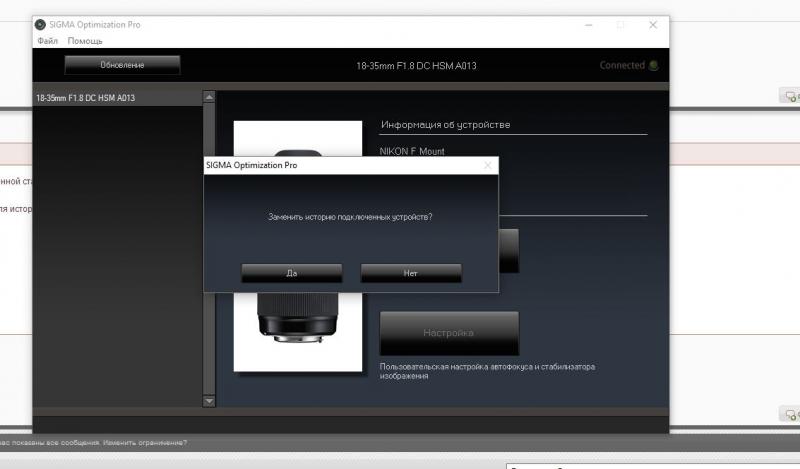
Task: Minimize the SIGMA Optimization Pro window
Action: [x=588, y=24]
